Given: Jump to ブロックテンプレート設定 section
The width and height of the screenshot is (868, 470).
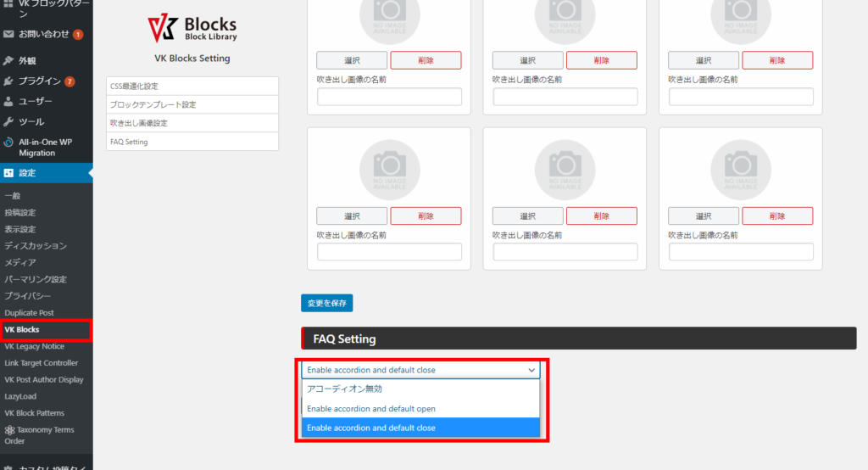Looking at the screenshot, I should coord(192,104).
